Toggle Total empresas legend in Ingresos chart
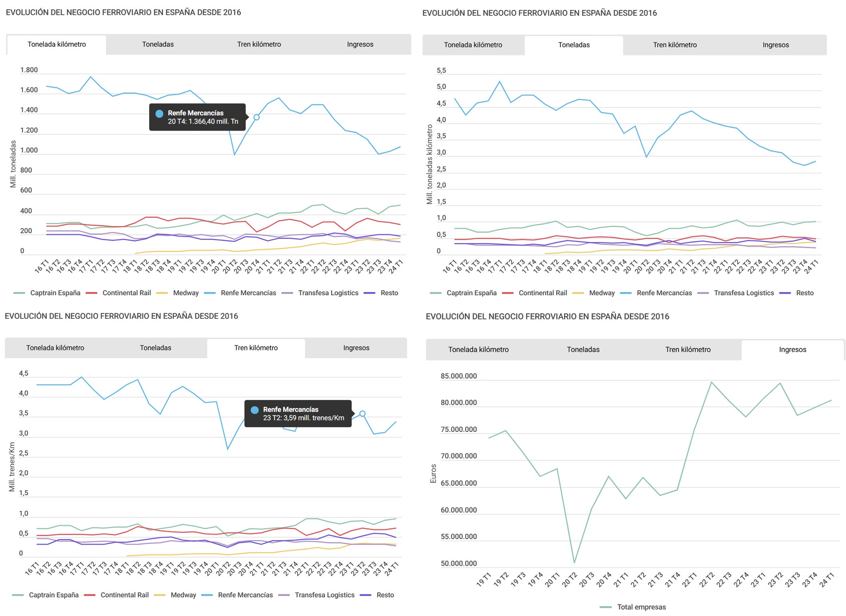 (x=641, y=607)
